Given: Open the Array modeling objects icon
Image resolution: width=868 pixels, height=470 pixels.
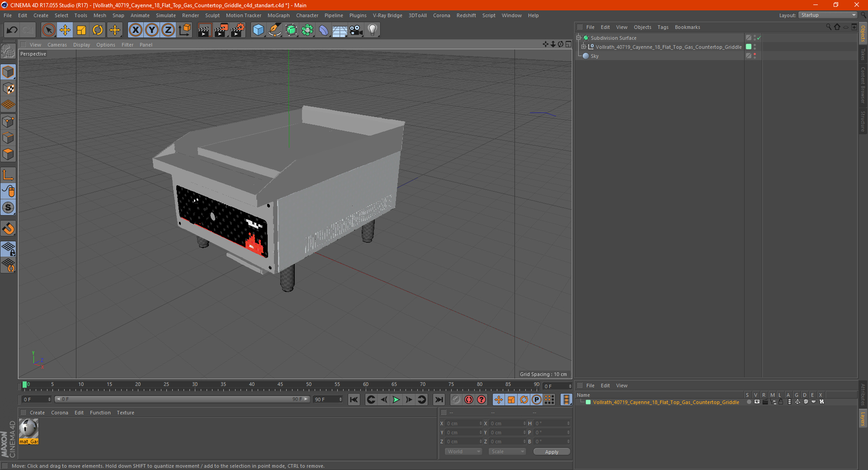Looking at the screenshot, I should [x=307, y=30].
